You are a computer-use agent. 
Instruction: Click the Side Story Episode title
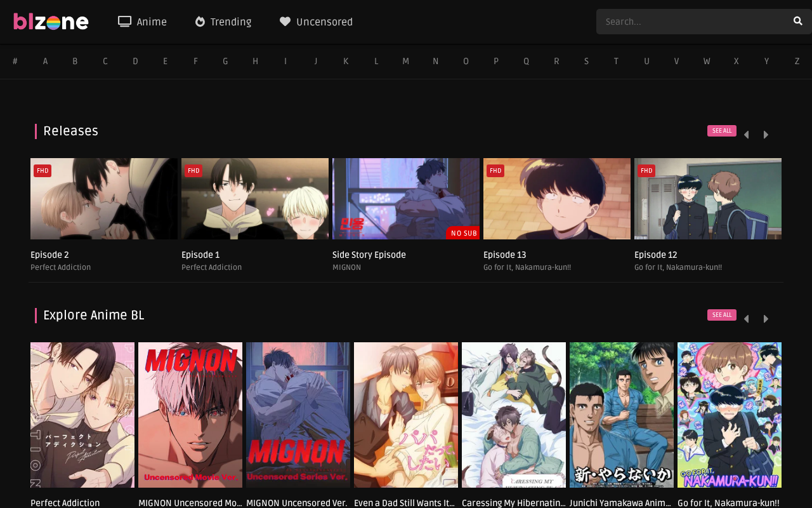point(369,255)
